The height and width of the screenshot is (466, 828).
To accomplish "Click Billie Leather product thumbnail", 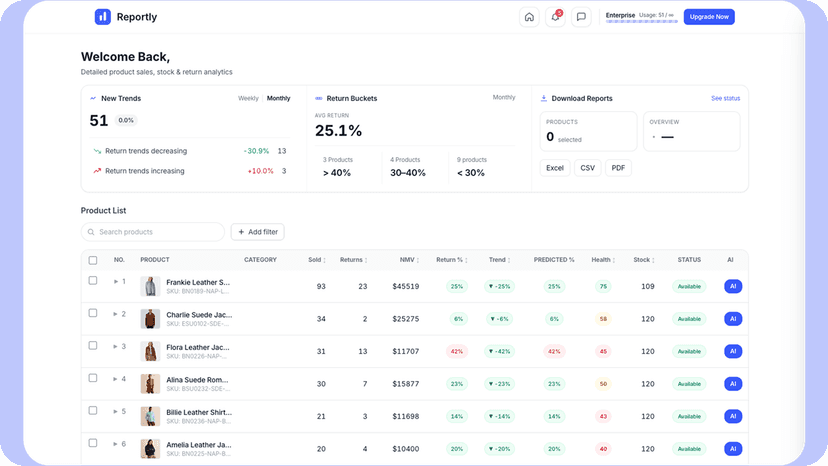I will 150,416.
